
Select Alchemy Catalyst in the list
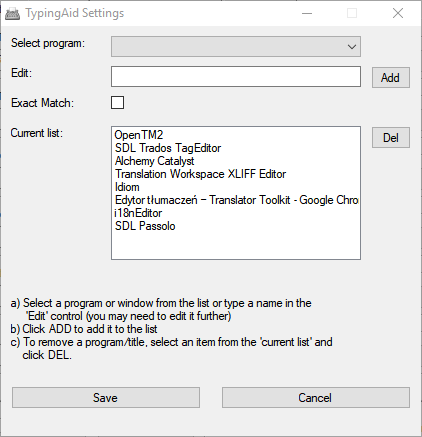pos(154,161)
